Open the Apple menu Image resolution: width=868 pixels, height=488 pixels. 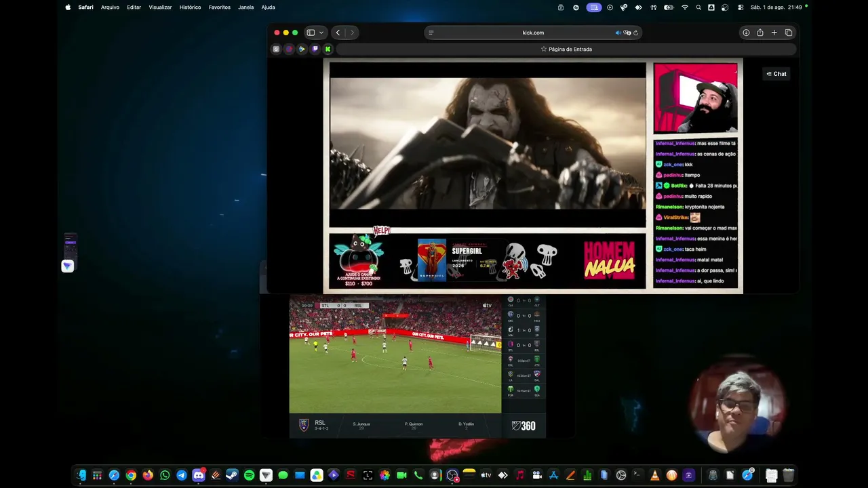tap(68, 7)
